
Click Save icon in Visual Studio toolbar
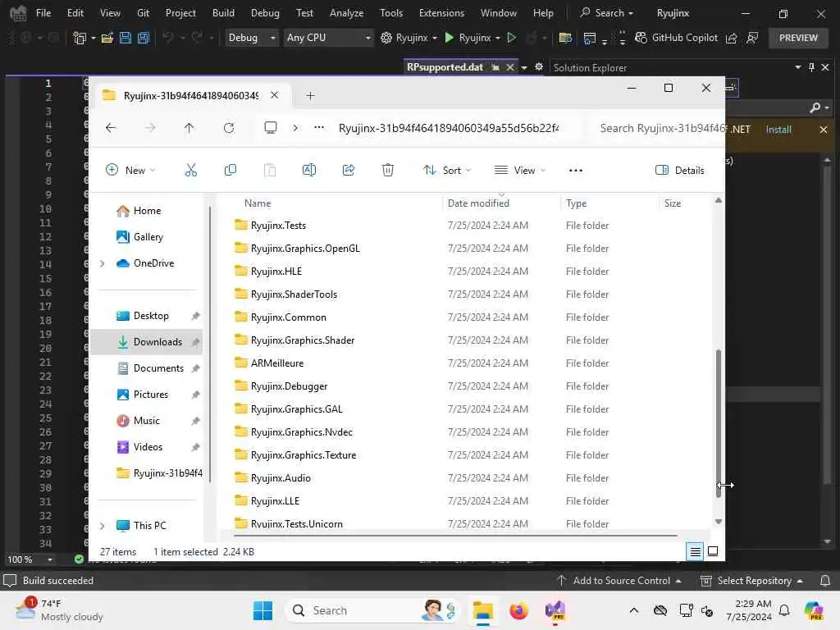(x=125, y=38)
